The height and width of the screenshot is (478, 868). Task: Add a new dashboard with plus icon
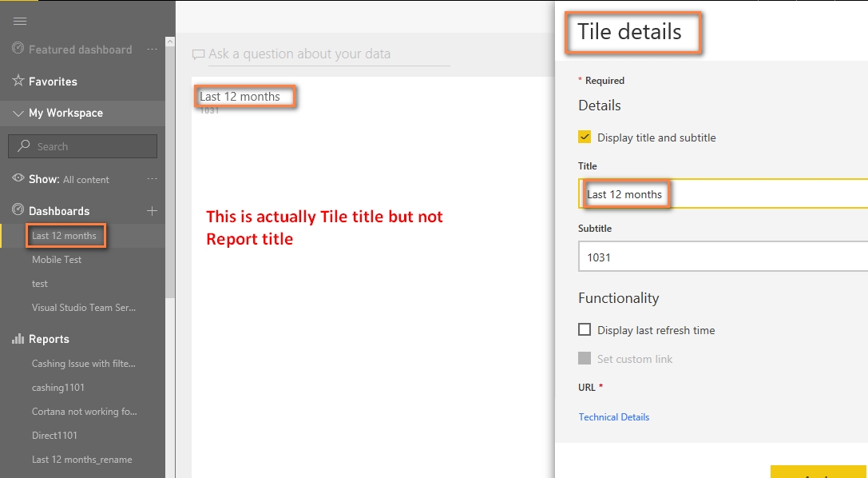coord(152,210)
